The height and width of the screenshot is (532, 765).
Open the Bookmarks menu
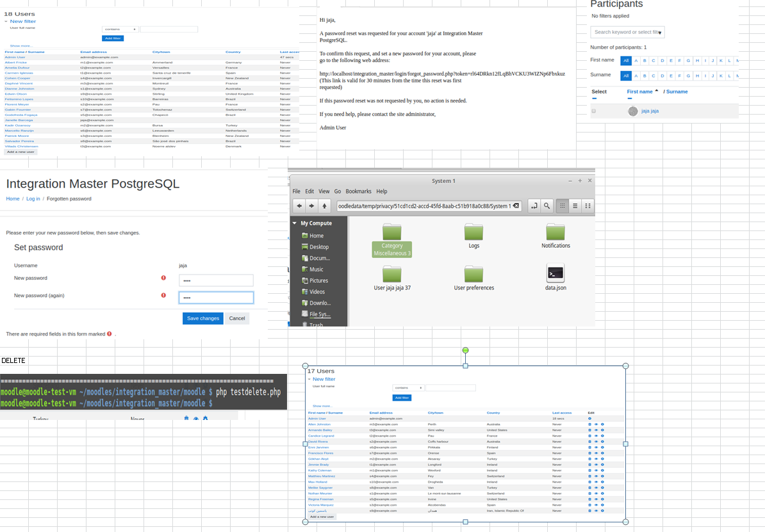click(359, 191)
